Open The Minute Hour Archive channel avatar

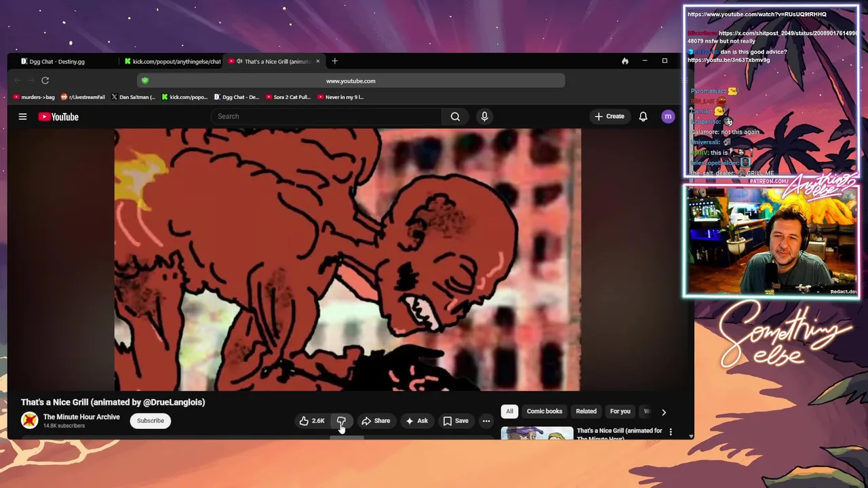pos(29,421)
